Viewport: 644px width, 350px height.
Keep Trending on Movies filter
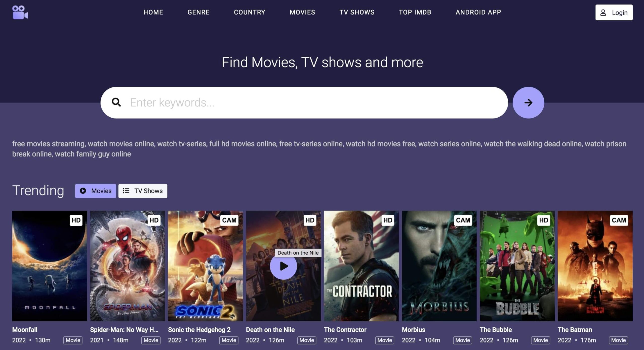coord(95,191)
